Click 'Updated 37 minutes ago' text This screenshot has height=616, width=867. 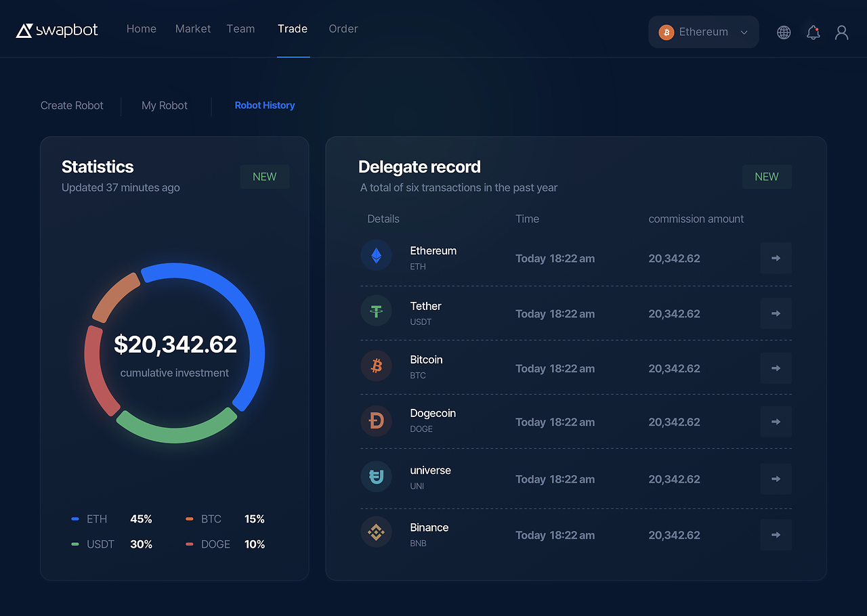121,188
